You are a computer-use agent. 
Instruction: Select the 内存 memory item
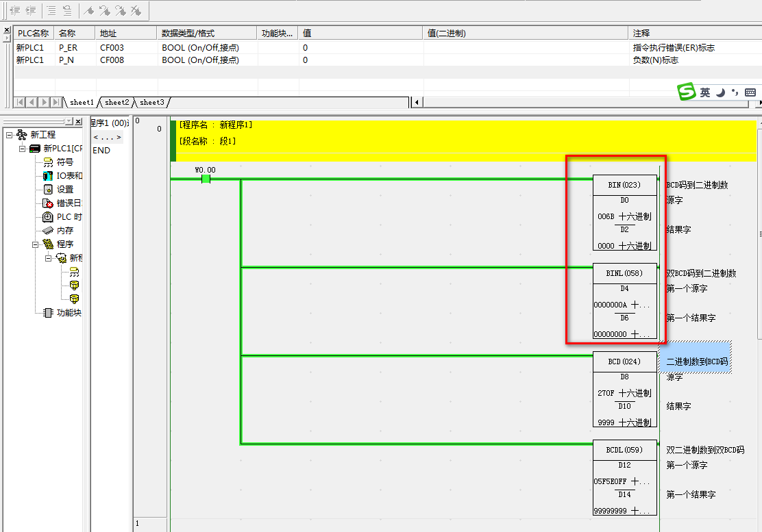64,231
